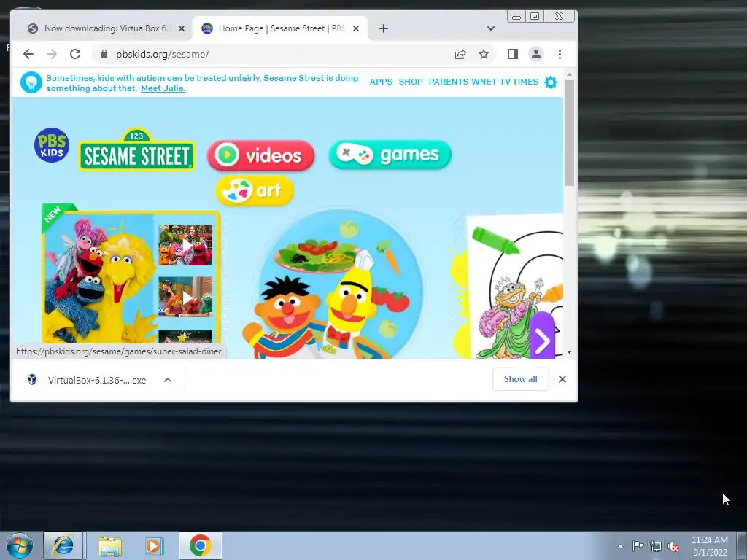
Task: Click the vertical scrollbar thumb
Action: [569, 133]
